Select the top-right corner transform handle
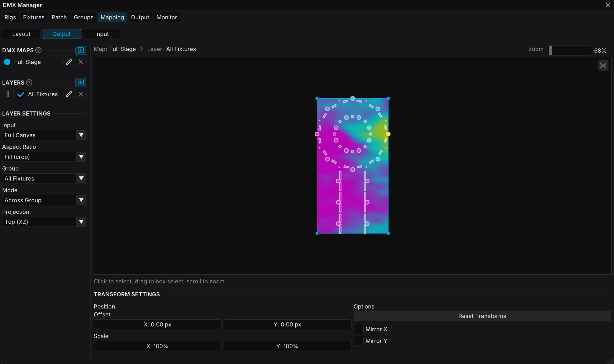The image size is (614, 364). (388, 99)
